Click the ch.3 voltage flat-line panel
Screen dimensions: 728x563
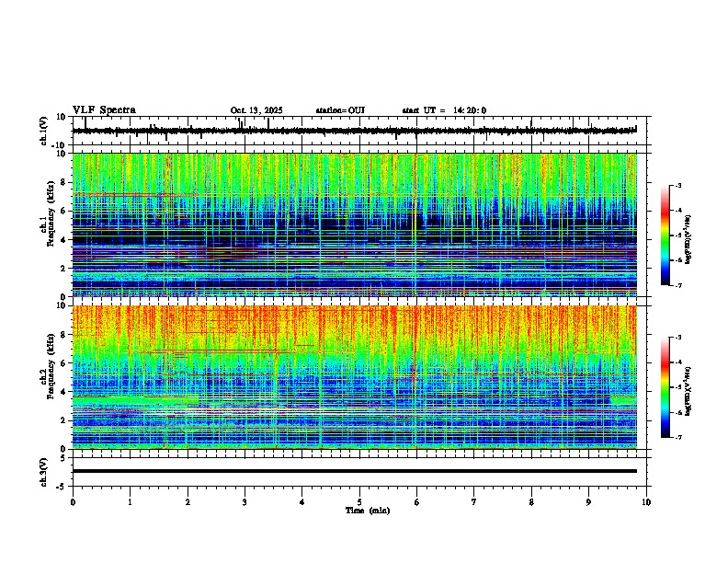coord(361,472)
